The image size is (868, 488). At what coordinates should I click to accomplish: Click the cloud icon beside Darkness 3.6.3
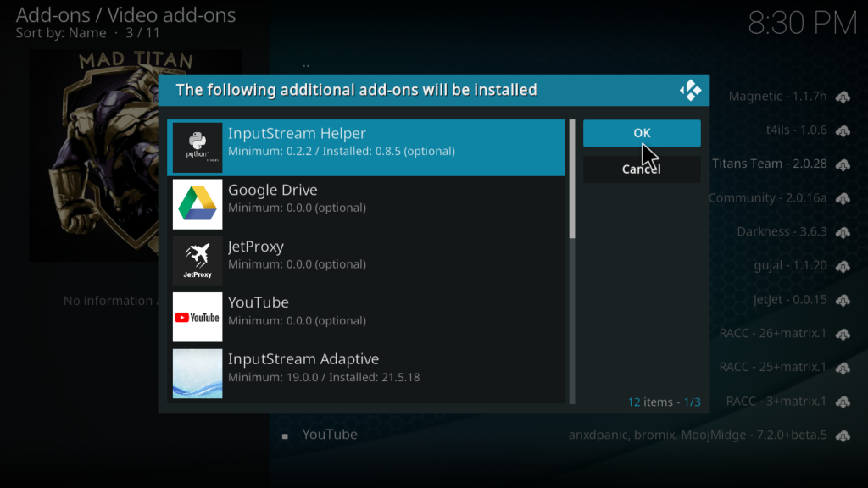[x=843, y=233]
